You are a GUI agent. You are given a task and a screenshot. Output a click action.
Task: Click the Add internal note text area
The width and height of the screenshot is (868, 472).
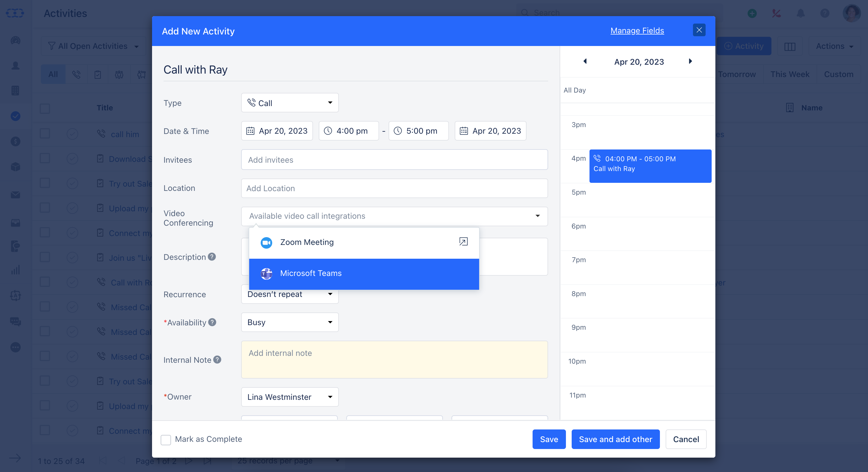tap(394, 360)
